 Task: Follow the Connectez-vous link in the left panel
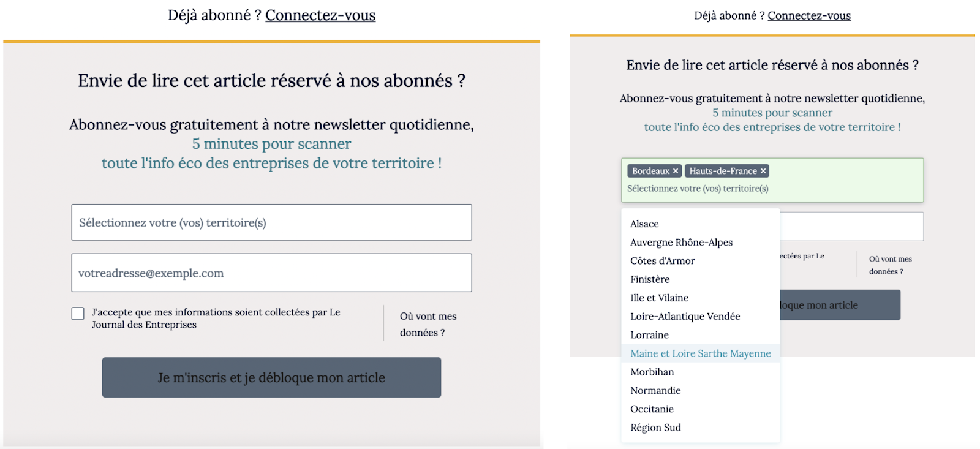pos(320,15)
